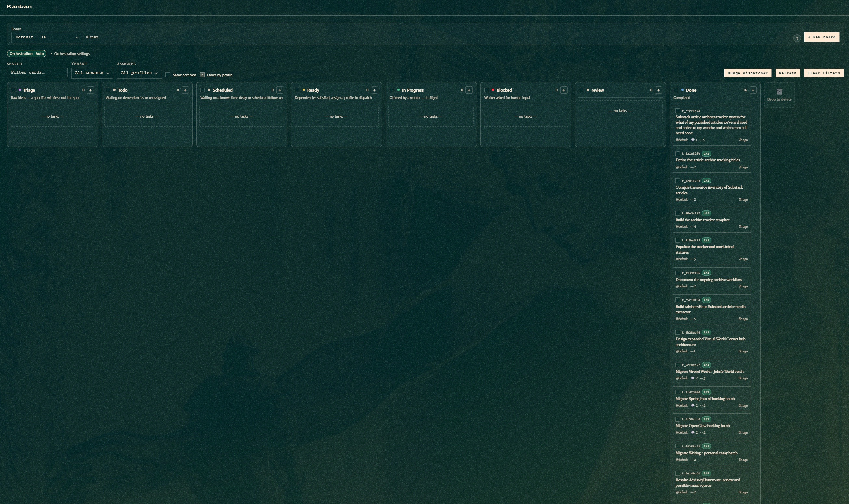Click the 1/1 badge on t_f8258c78
The width and height of the screenshot is (849, 504).
tap(706, 446)
